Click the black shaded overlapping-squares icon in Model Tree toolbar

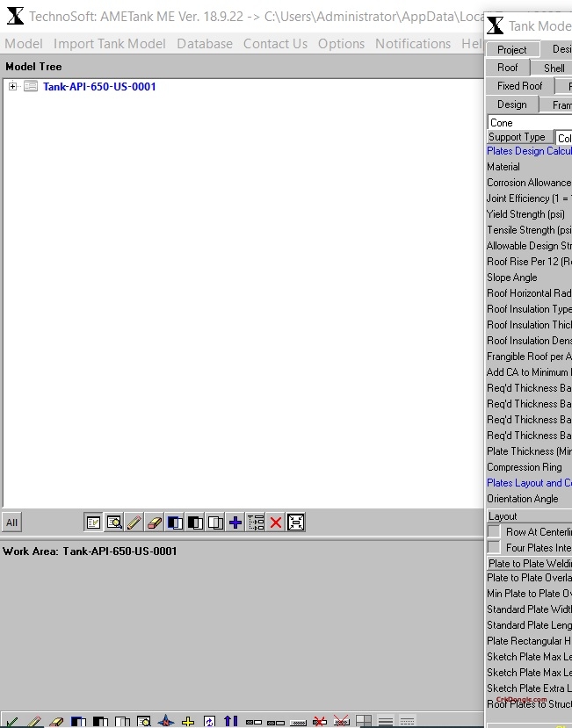point(195,523)
